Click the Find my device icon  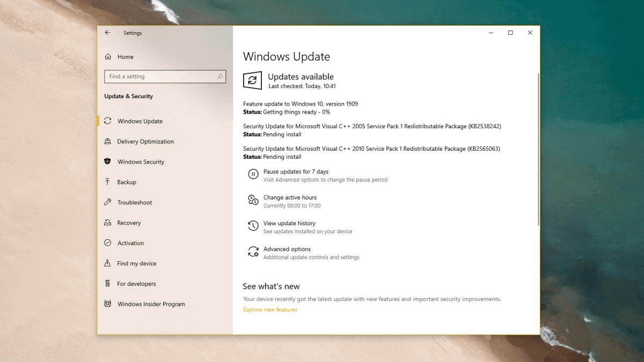[x=109, y=263]
